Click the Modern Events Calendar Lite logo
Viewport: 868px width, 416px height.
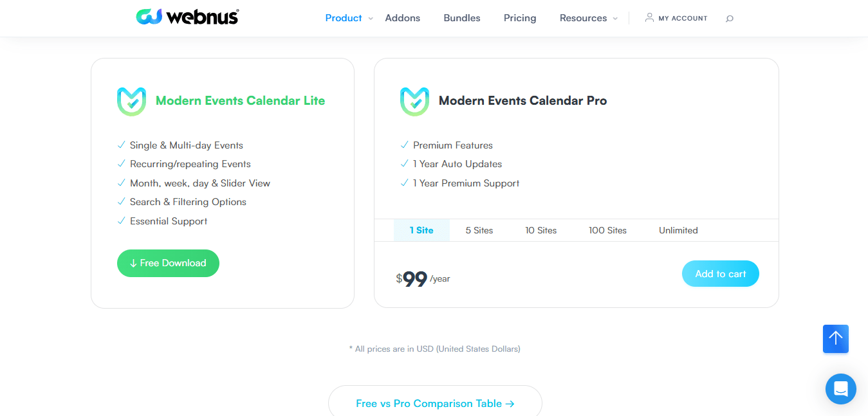pyautogui.click(x=131, y=102)
